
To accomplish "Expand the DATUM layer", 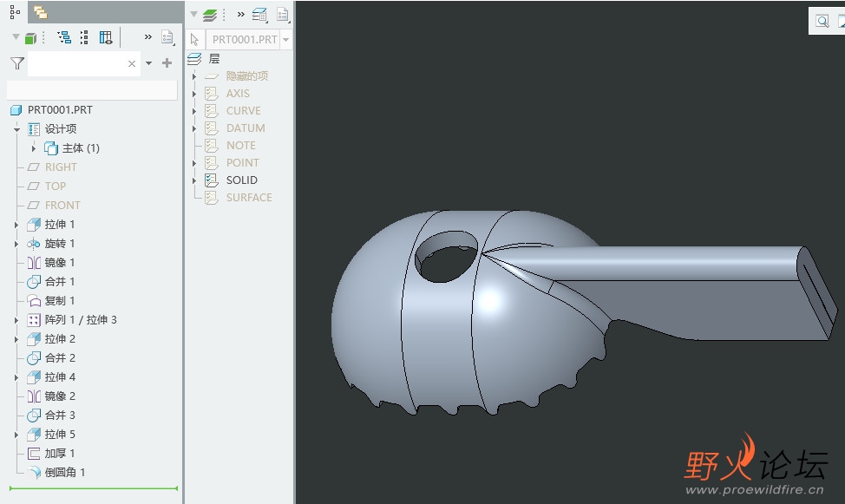I will (194, 128).
